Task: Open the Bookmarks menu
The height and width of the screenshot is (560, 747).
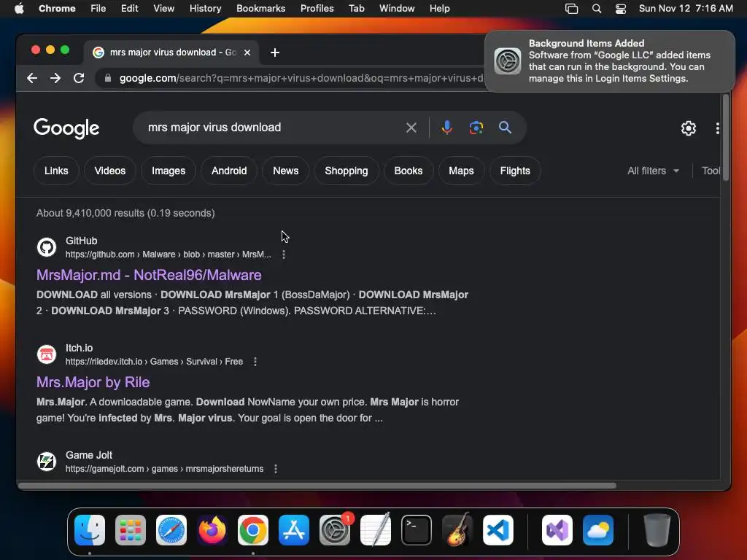Action: pyautogui.click(x=261, y=9)
